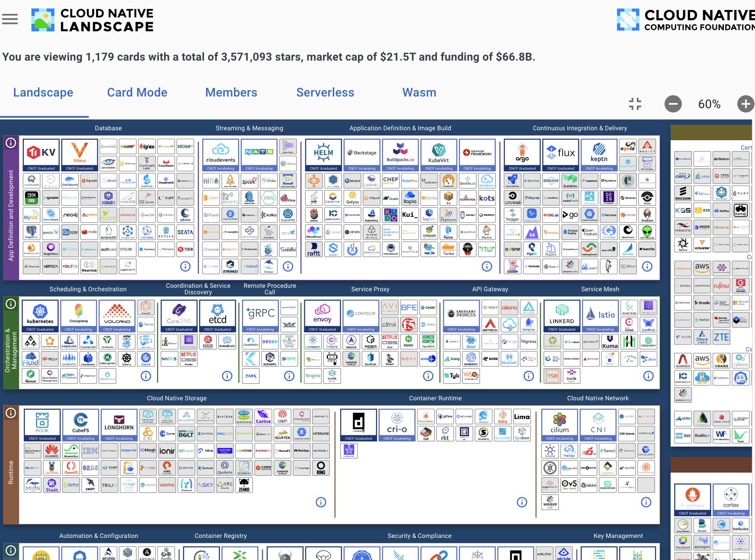Select the Backstage card

362,155
